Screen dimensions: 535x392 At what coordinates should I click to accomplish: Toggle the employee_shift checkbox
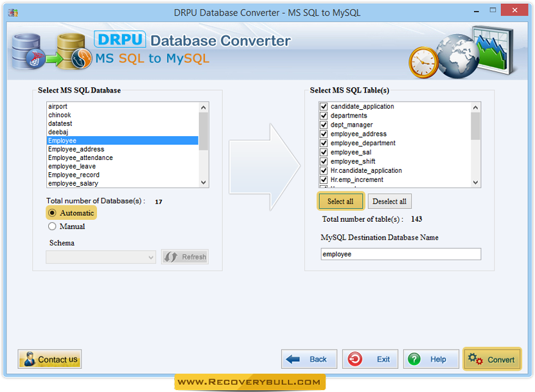click(x=324, y=161)
